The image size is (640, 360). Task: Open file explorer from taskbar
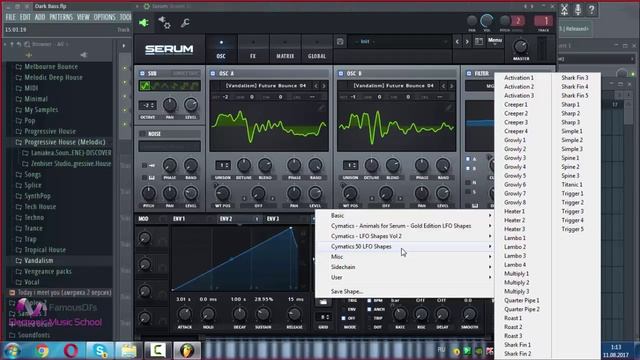pyautogui.click(x=129, y=351)
